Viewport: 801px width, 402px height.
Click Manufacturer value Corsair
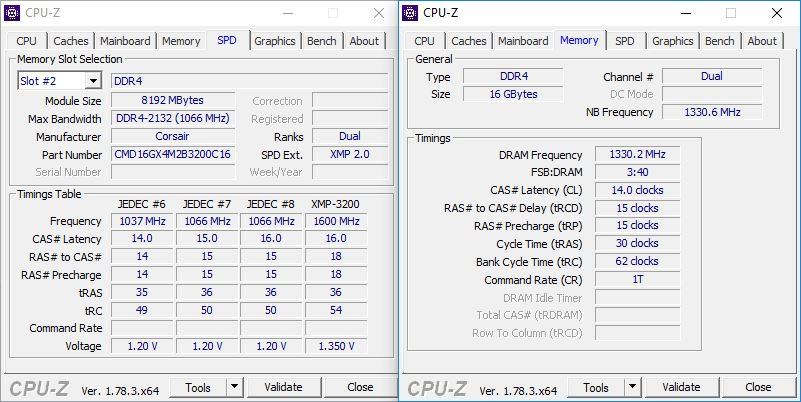(x=173, y=136)
